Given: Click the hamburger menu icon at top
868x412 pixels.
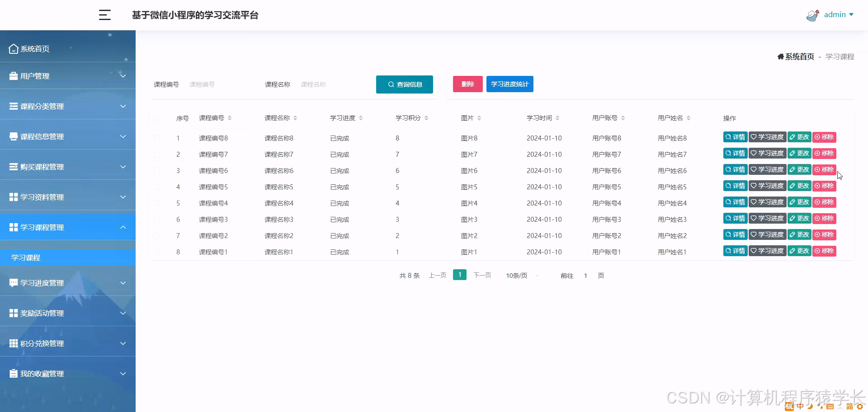Looking at the screenshot, I should click(104, 15).
